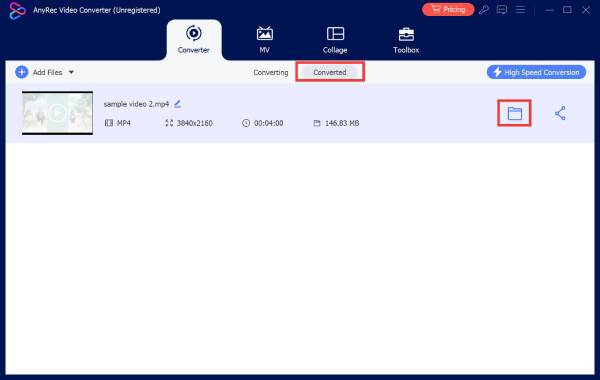Switch to the Converter tab
This screenshot has height=380, width=600.
pyautogui.click(x=194, y=40)
